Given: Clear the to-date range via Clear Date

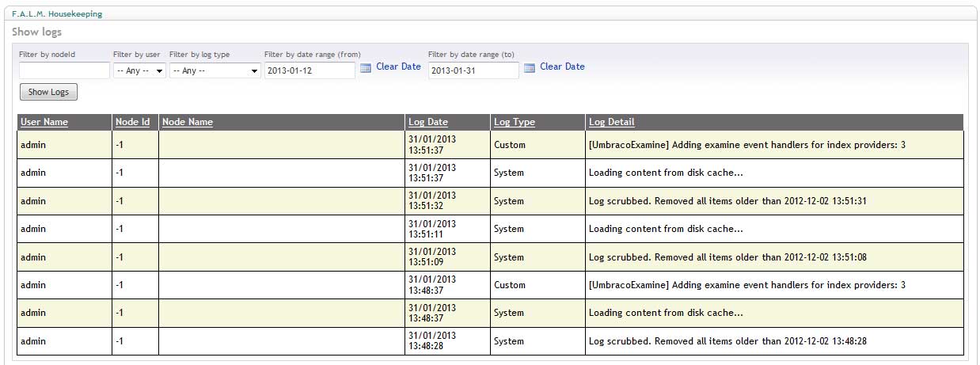Looking at the screenshot, I should pos(562,67).
